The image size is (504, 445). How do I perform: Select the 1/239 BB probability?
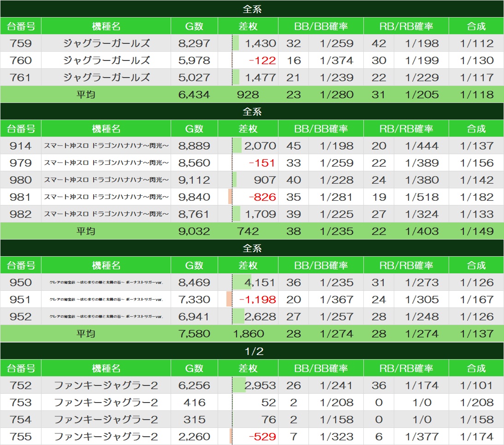[337, 77]
